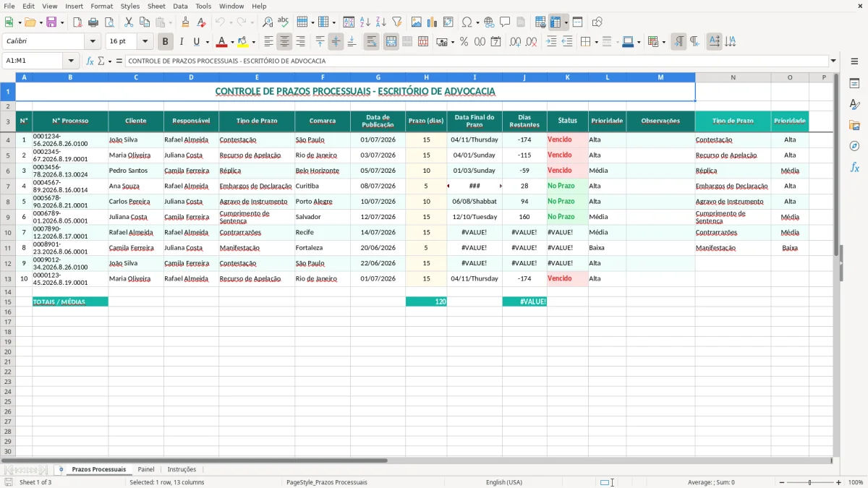
Task: Open the sidebar Navigator compass icon
Action: point(854,146)
